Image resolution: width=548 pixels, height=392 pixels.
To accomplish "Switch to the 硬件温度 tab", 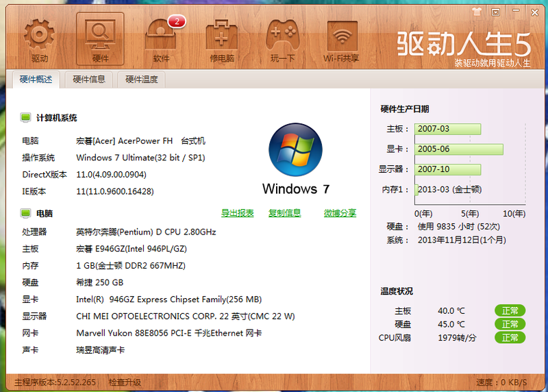I will click(x=142, y=79).
